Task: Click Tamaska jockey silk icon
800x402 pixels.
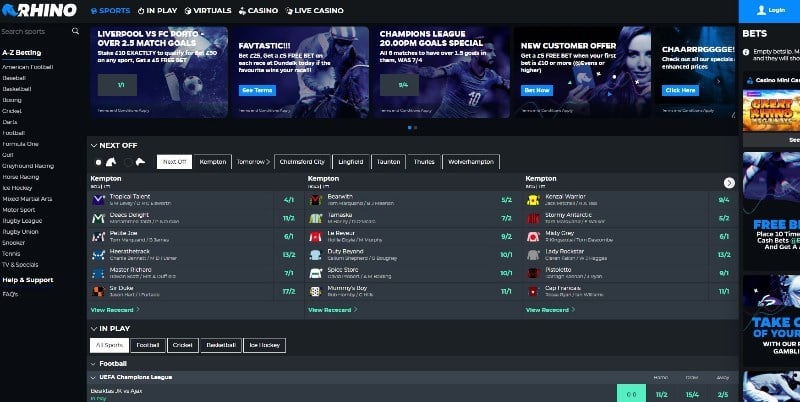Action: [x=316, y=218]
